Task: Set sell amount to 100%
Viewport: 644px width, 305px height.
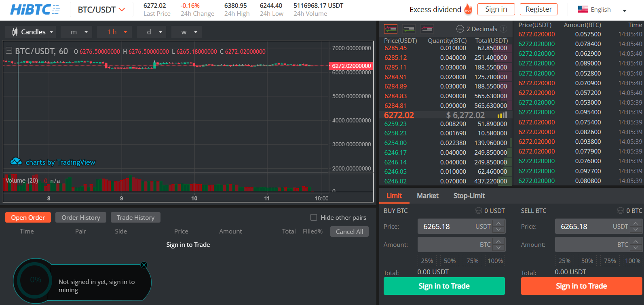Action: coord(633,261)
